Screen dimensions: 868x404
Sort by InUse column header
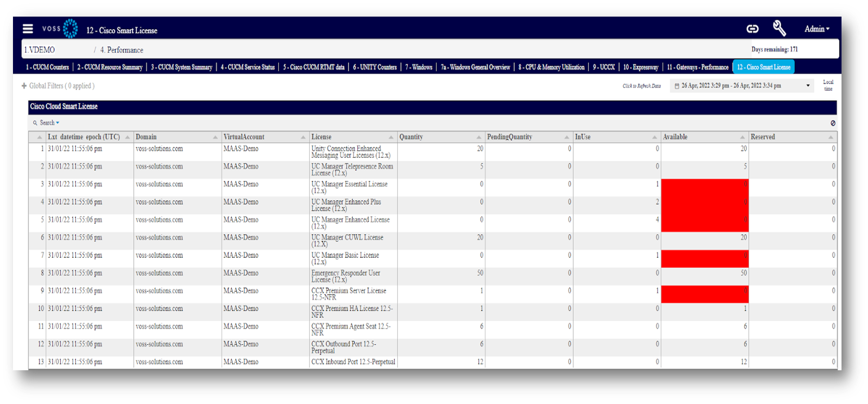coord(616,137)
